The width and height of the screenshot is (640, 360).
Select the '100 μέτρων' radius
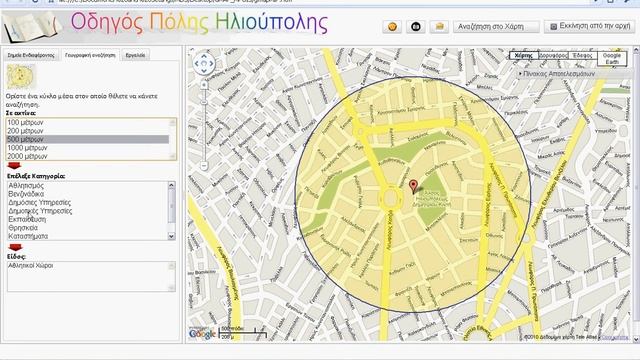point(88,122)
